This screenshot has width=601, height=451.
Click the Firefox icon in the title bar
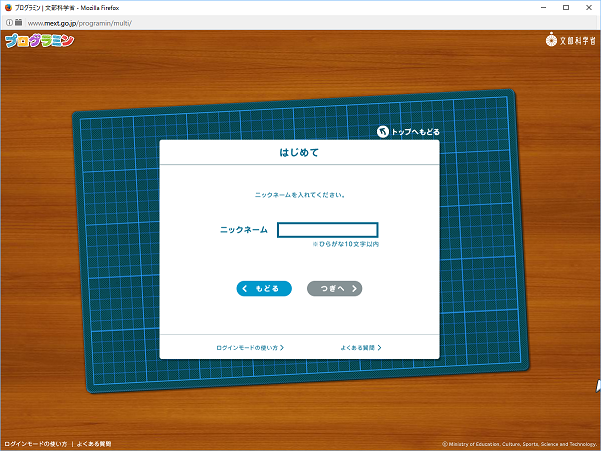[x=8, y=8]
